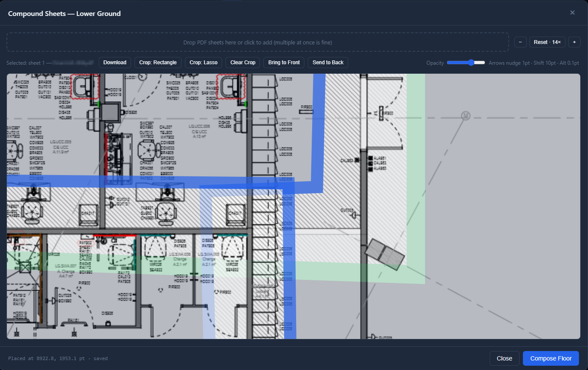Click the PDF sheet drop zone to add files
This screenshot has height=370, width=588.
(257, 42)
